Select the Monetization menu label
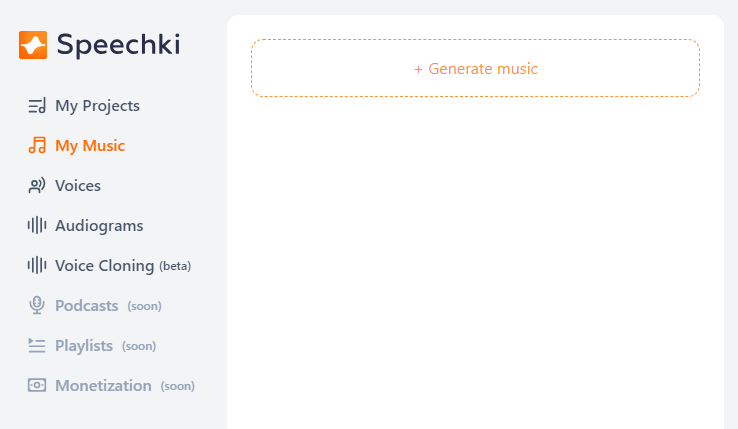This screenshot has height=429, width=738. (103, 386)
